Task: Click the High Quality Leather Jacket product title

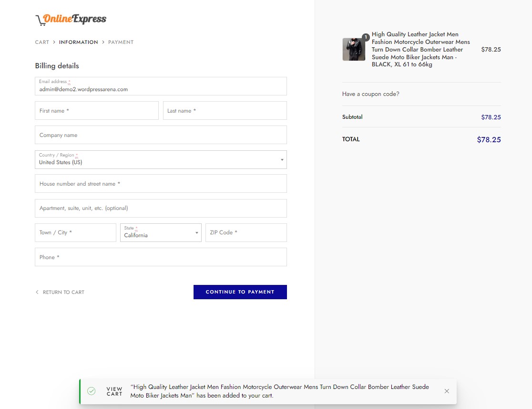Action: click(x=421, y=49)
